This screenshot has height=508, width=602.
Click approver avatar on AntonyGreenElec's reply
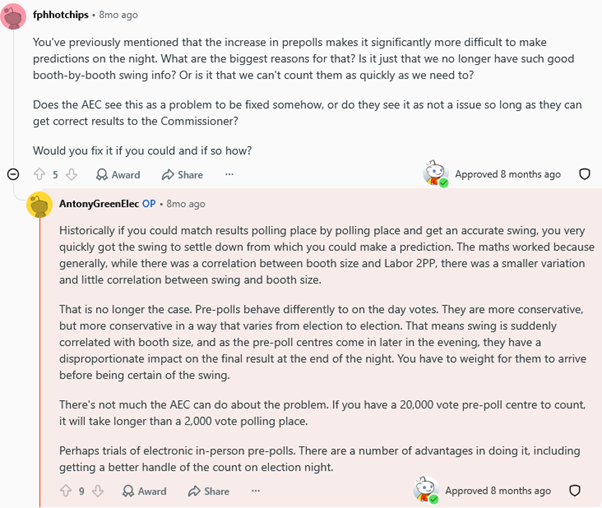click(x=426, y=490)
